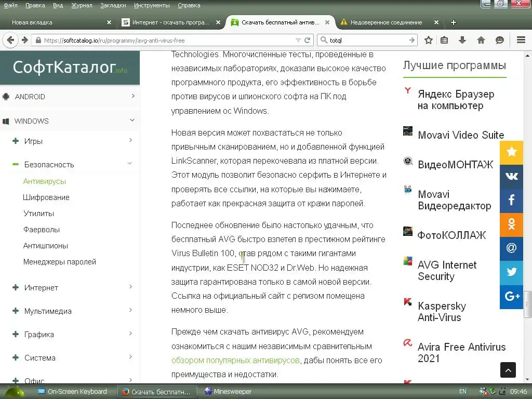Viewport: 532px width, 399px height.
Task: Go to the home page icon
Action: pos(481,40)
